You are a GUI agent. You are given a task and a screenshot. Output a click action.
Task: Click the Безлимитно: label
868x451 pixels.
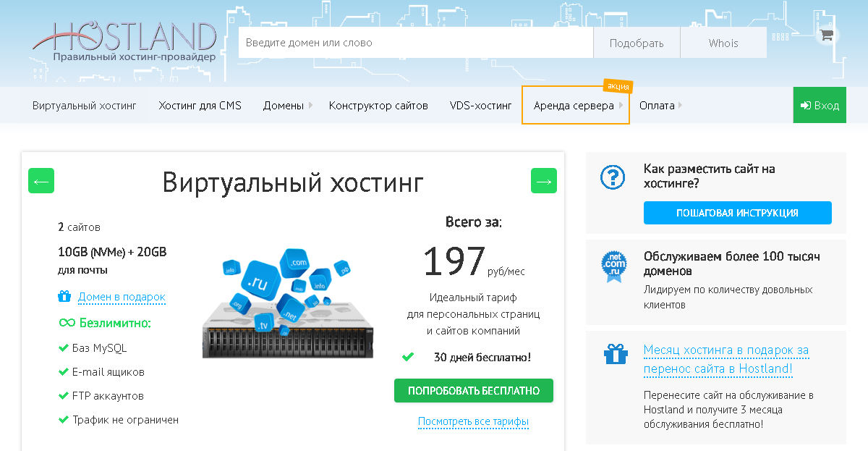115,323
